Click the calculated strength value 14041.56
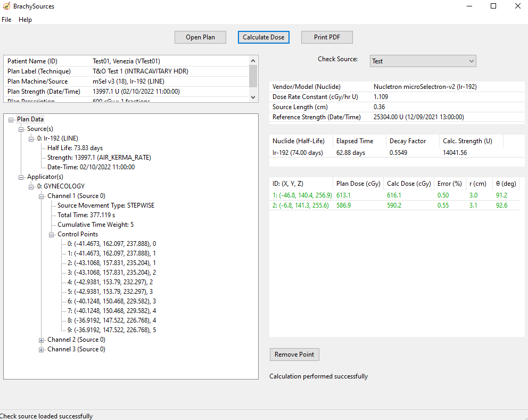This screenshot has width=528, height=420. pos(455,153)
